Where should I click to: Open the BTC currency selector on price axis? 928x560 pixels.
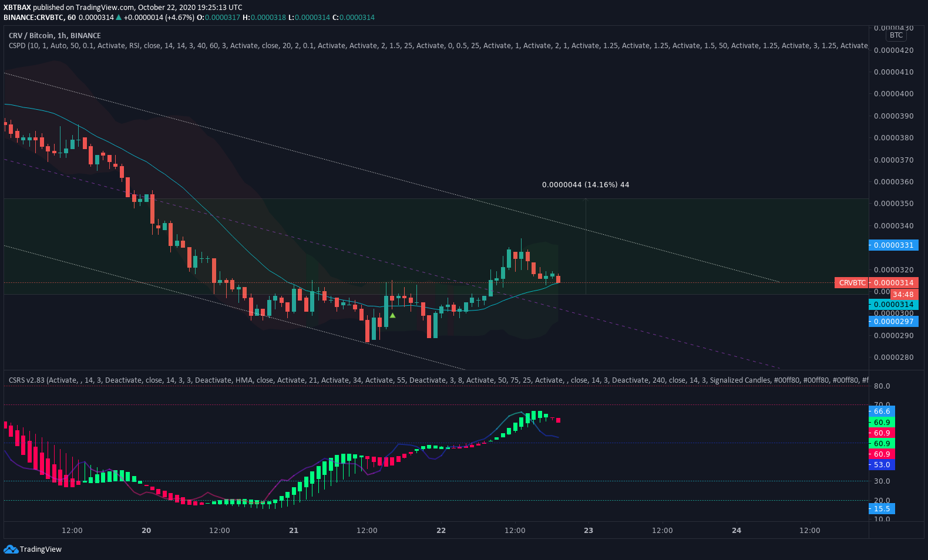(x=896, y=35)
